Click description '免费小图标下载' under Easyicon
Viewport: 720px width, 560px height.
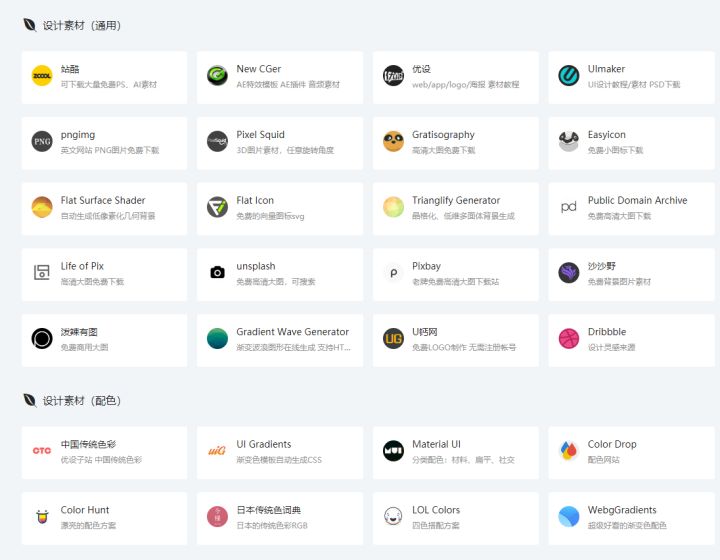coord(615,151)
